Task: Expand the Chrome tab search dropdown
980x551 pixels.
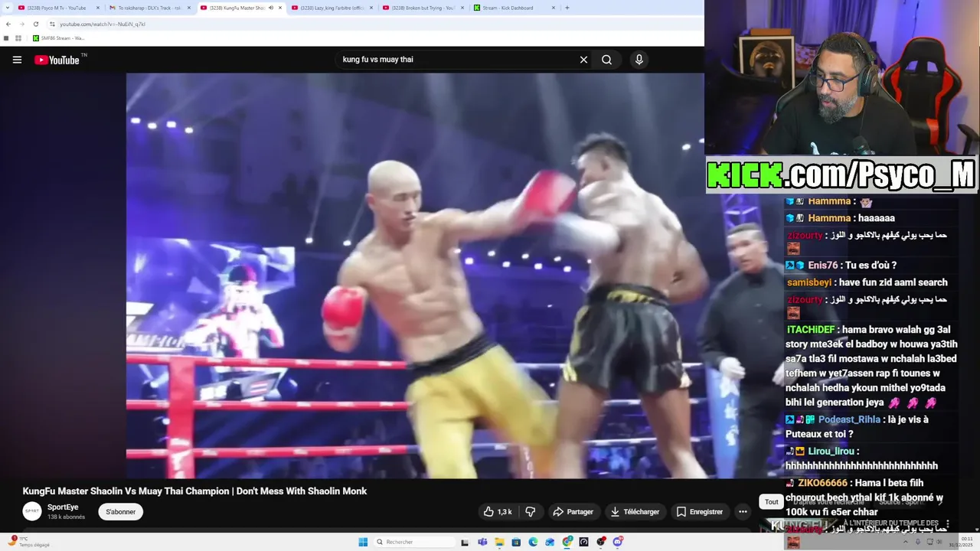Action: pos(6,8)
